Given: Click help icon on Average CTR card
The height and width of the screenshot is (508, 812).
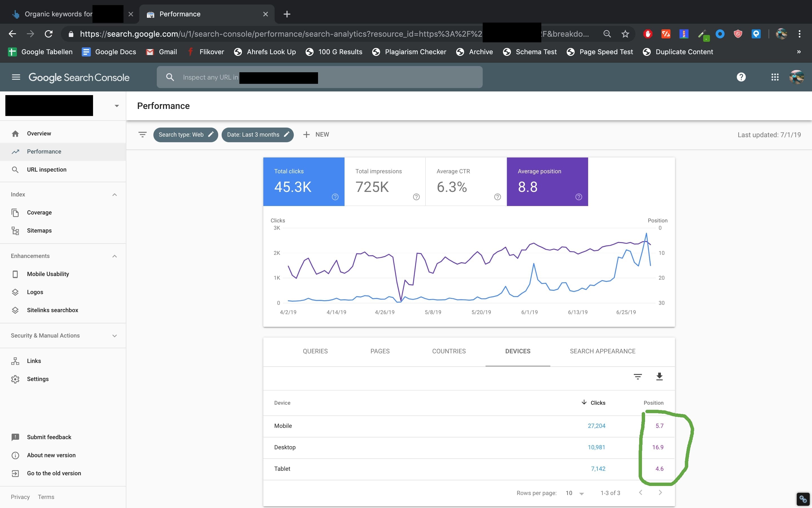Looking at the screenshot, I should pyautogui.click(x=497, y=197).
